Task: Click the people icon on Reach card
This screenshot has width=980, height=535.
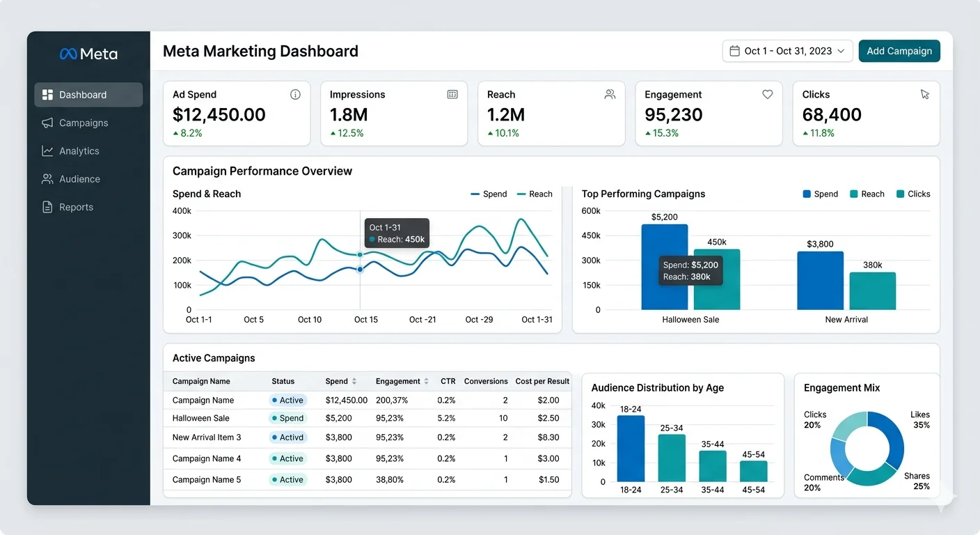Action: (x=610, y=95)
